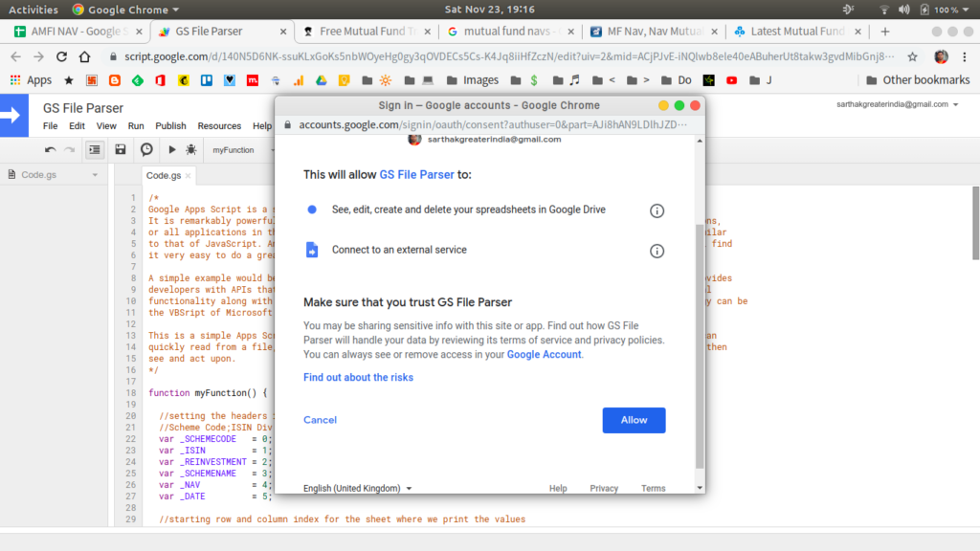
Task: Open the English (United Kingdom) language dropdown
Action: [358, 488]
